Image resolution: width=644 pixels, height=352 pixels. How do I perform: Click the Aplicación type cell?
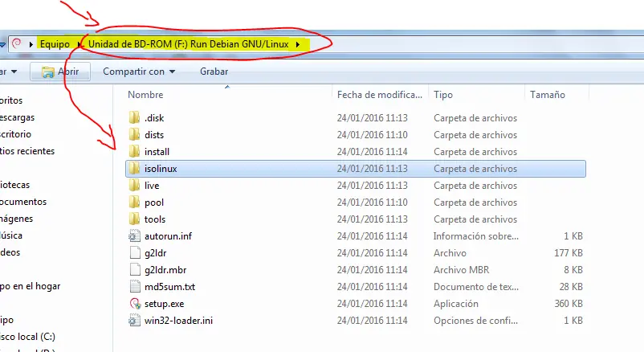[x=456, y=304]
